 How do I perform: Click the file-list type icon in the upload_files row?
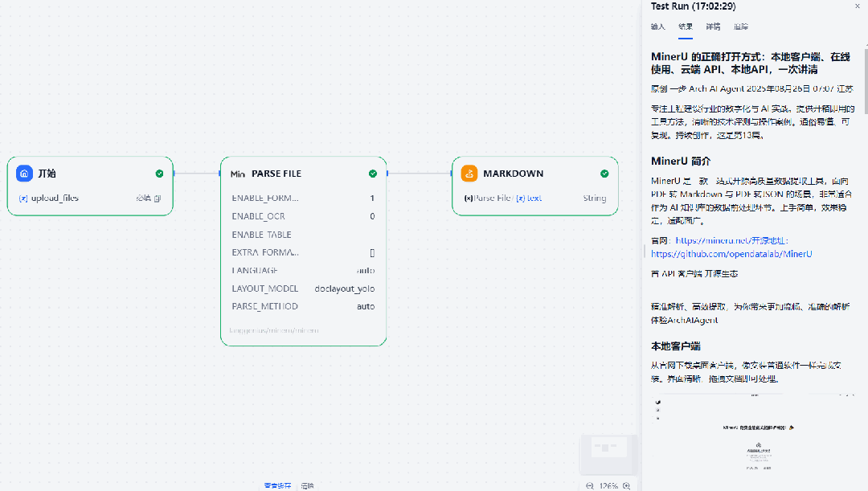pos(158,198)
